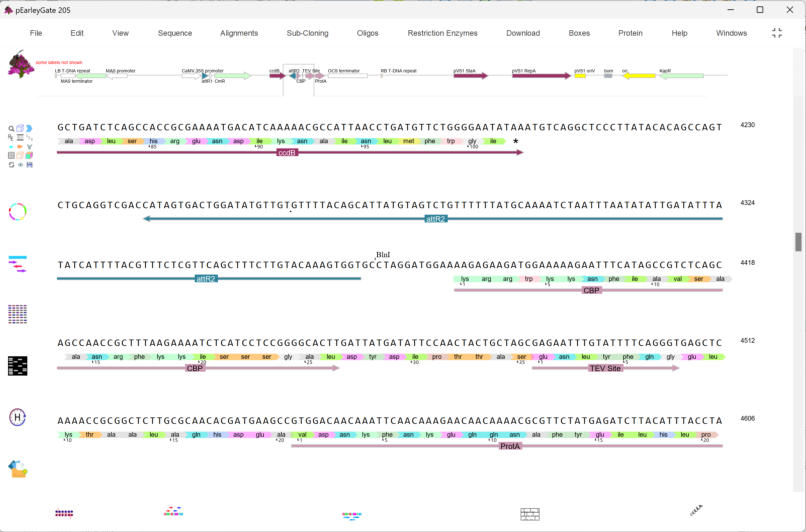Select the TEV Site feature annotation bar

pyautogui.click(x=605, y=368)
